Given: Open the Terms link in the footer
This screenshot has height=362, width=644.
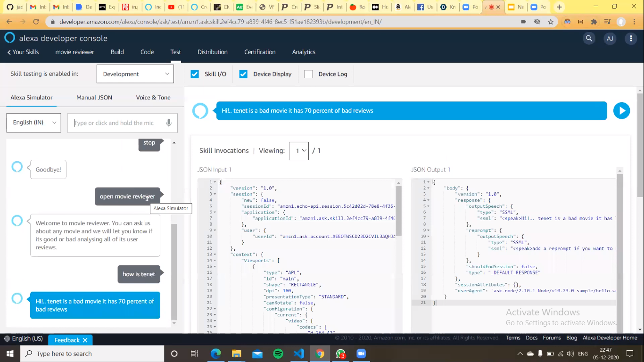Looking at the screenshot, I should tap(513, 337).
